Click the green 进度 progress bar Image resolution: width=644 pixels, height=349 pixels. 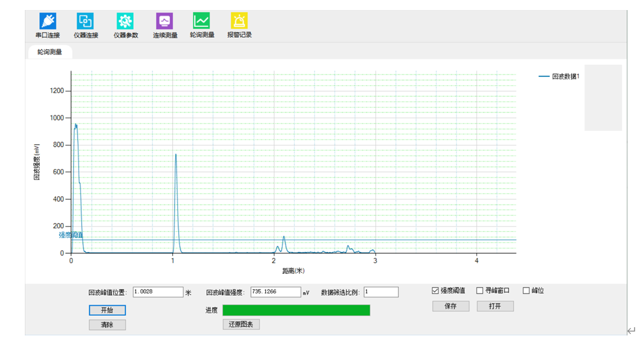click(x=296, y=310)
